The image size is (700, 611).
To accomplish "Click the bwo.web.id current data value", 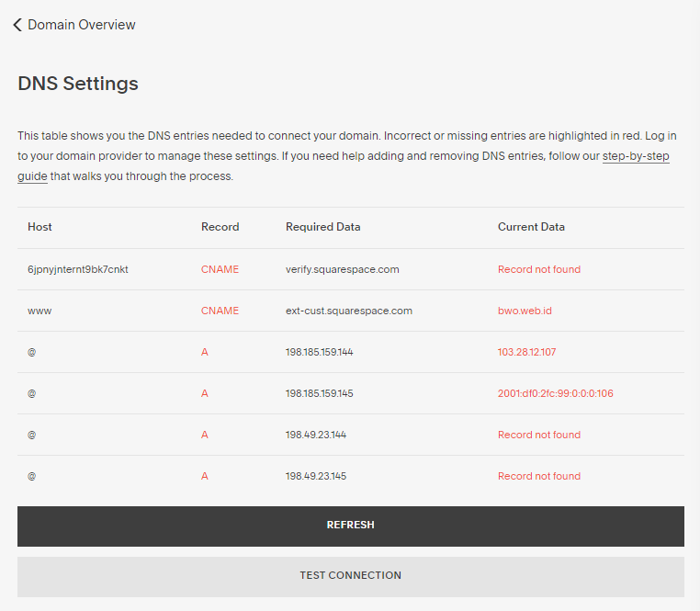I will (525, 311).
